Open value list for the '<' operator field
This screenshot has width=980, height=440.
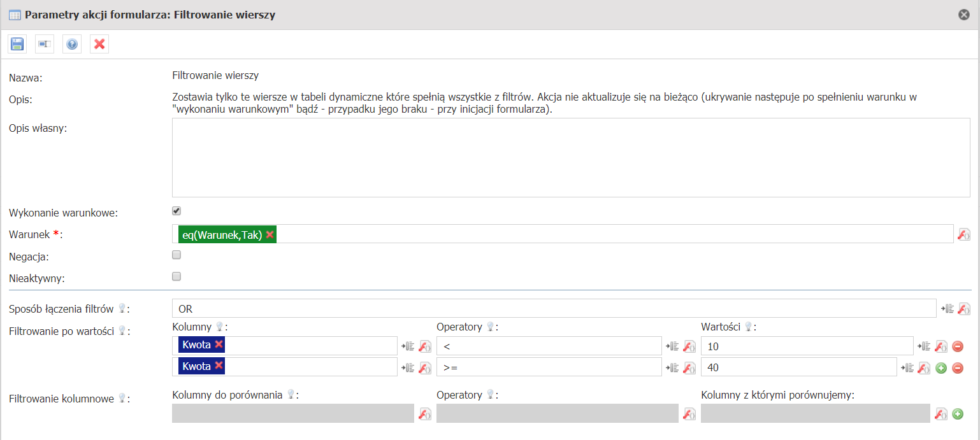tap(672, 346)
